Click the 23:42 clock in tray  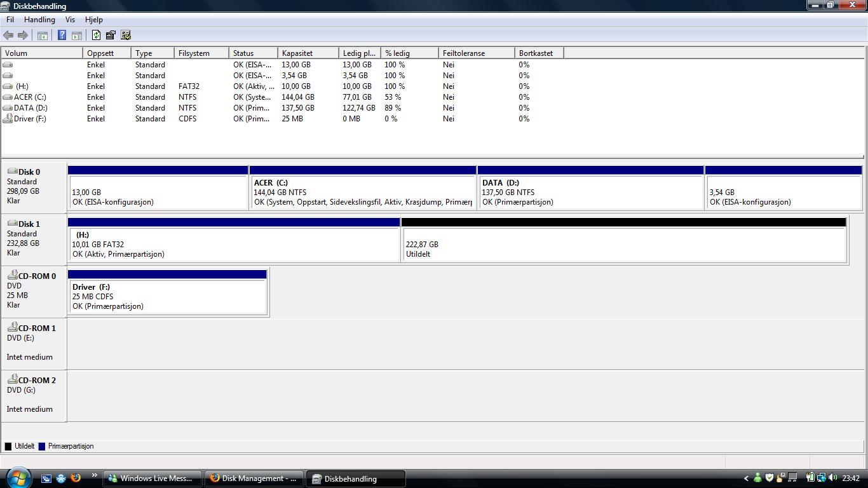coord(851,478)
